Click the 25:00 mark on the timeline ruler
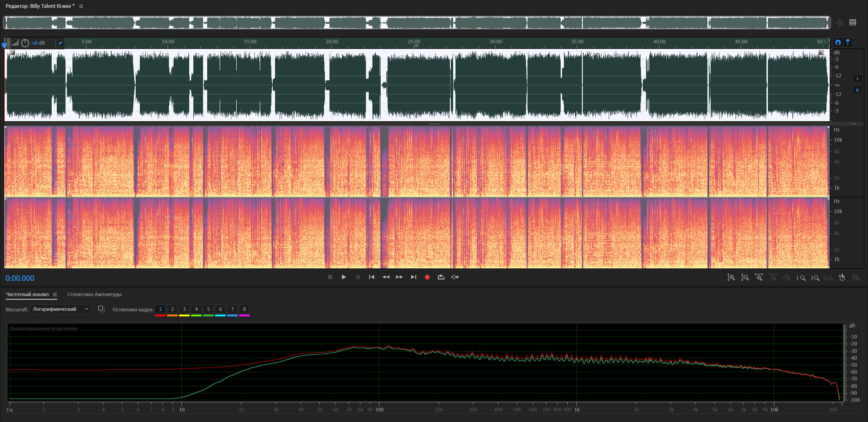868x422 pixels. pos(414,42)
